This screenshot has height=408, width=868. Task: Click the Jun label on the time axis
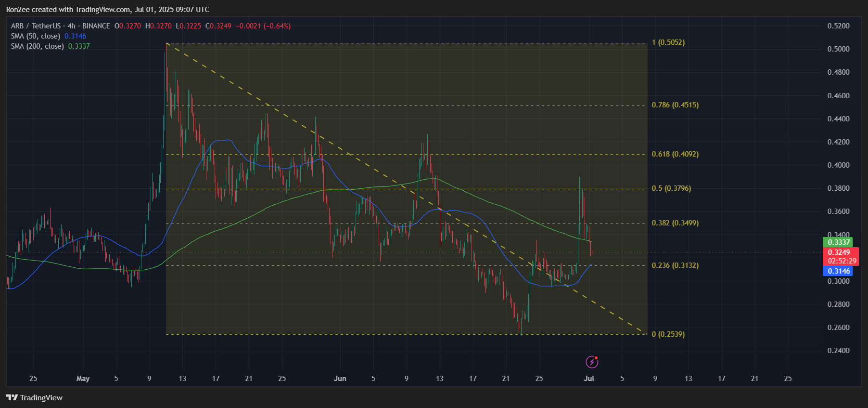tap(340, 379)
